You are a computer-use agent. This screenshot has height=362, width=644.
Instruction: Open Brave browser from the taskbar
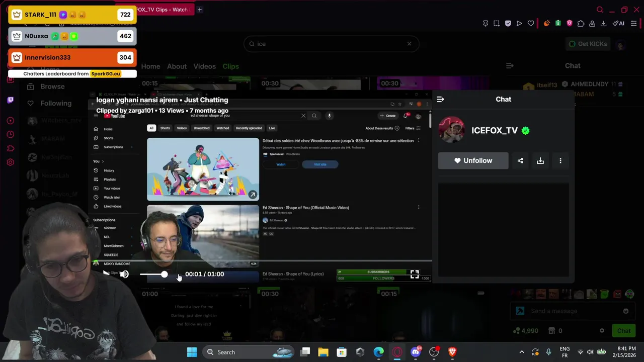[452, 352]
